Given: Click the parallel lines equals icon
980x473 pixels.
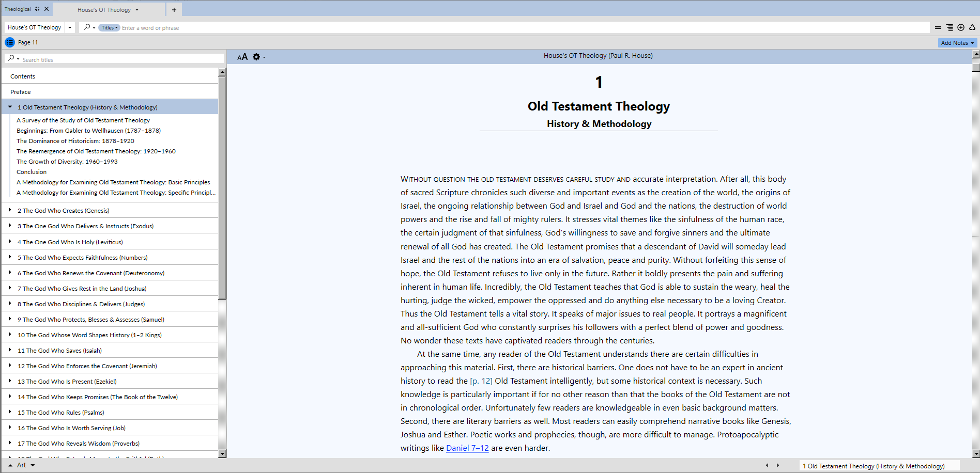Looking at the screenshot, I should point(938,27).
